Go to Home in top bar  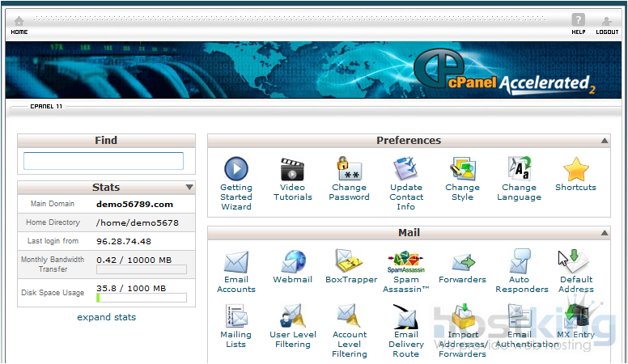(x=19, y=24)
